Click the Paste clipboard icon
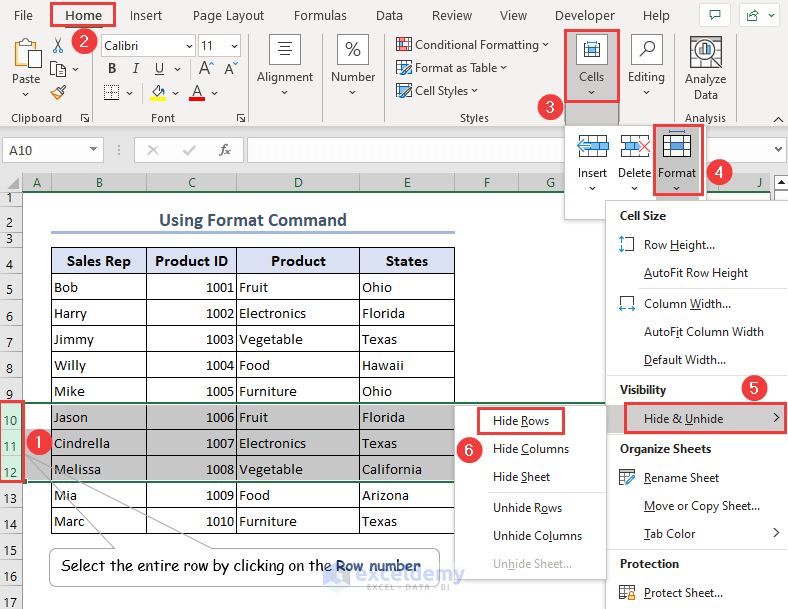Image resolution: width=788 pixels, height=609 pixels. point(26,55)
